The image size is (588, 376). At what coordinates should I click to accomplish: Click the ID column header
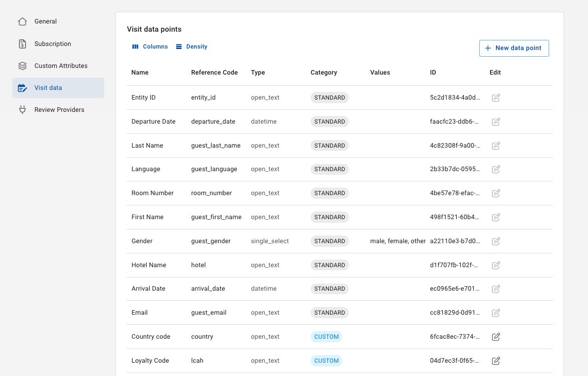click(433, 73)
